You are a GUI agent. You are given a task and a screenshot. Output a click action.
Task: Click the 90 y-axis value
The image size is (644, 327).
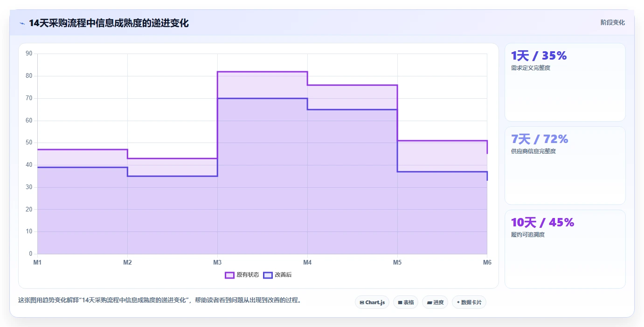[29, 54]
